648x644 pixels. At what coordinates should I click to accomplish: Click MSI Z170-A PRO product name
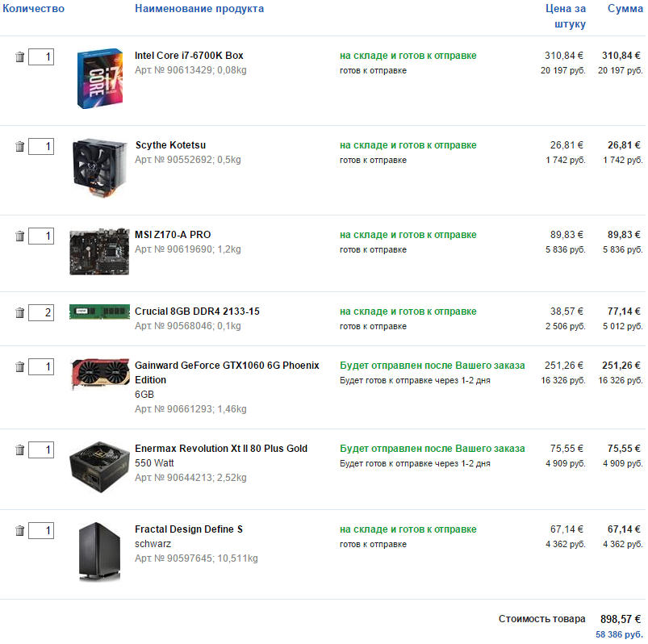(x=173, y=235)
